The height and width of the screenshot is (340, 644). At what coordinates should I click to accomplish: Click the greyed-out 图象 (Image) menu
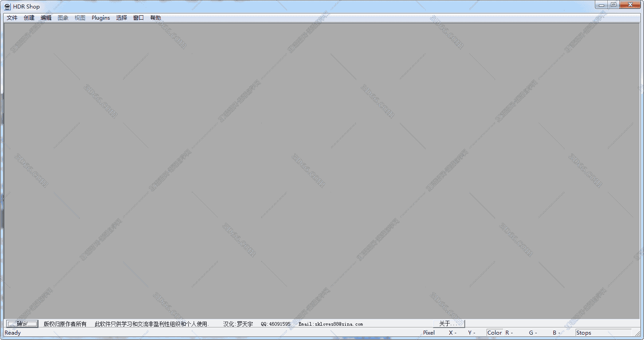pos(63,18)
